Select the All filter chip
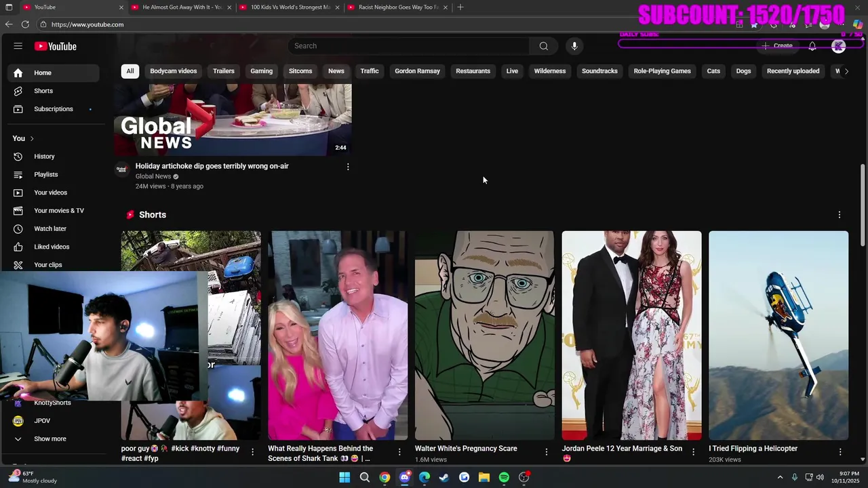Viewport: 868px width, 488px height. tap(130, 71)
